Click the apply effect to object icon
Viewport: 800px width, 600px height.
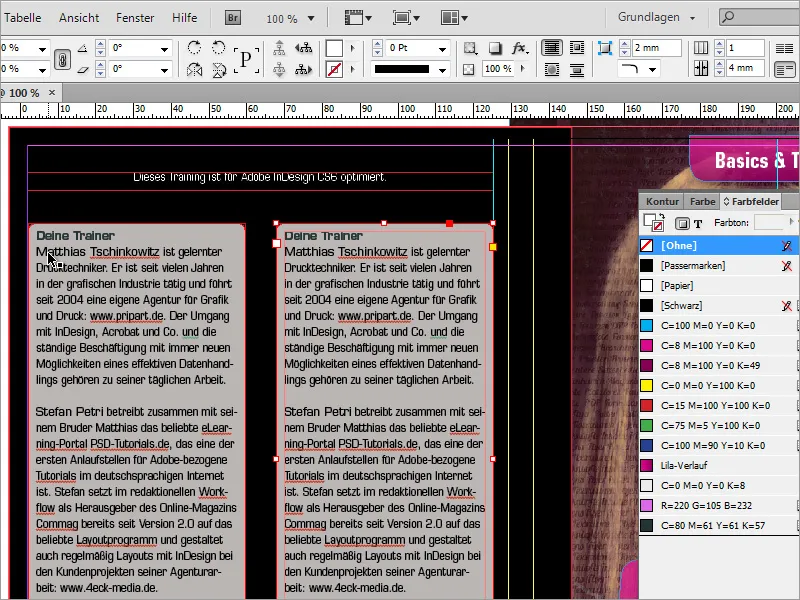[x=470, y=48]
